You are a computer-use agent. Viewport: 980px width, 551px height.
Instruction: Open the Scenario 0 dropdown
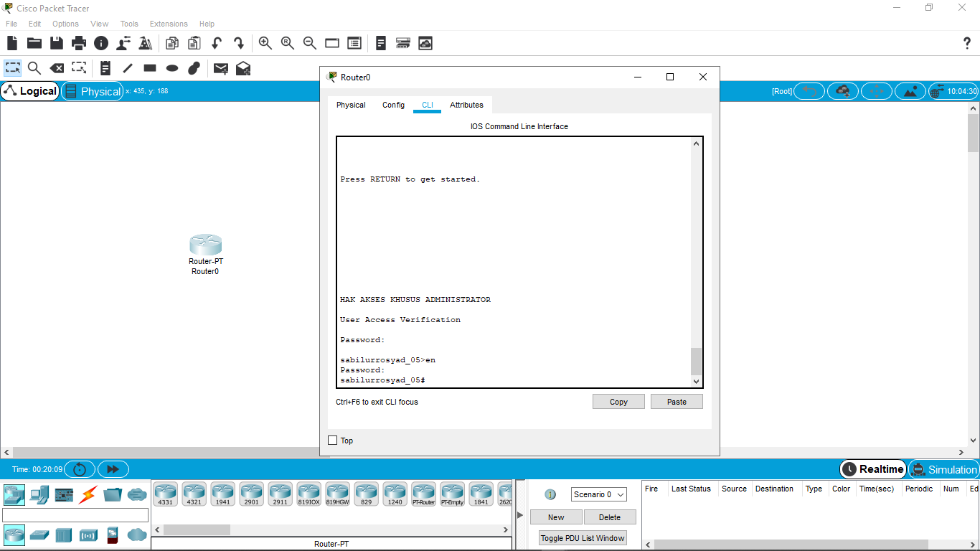click(599, 494)
